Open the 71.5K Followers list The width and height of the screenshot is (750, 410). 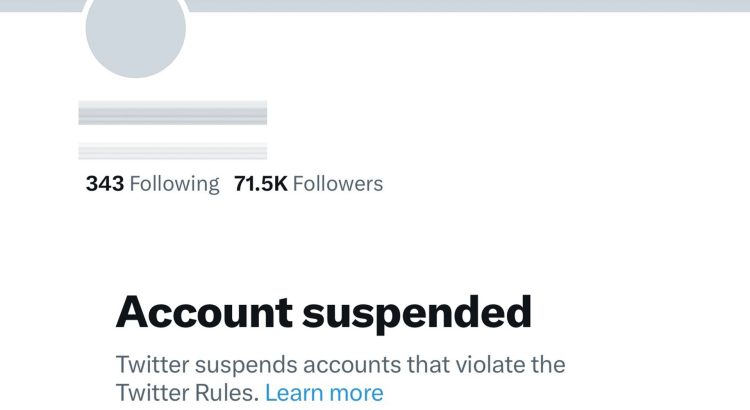point(309,184)
